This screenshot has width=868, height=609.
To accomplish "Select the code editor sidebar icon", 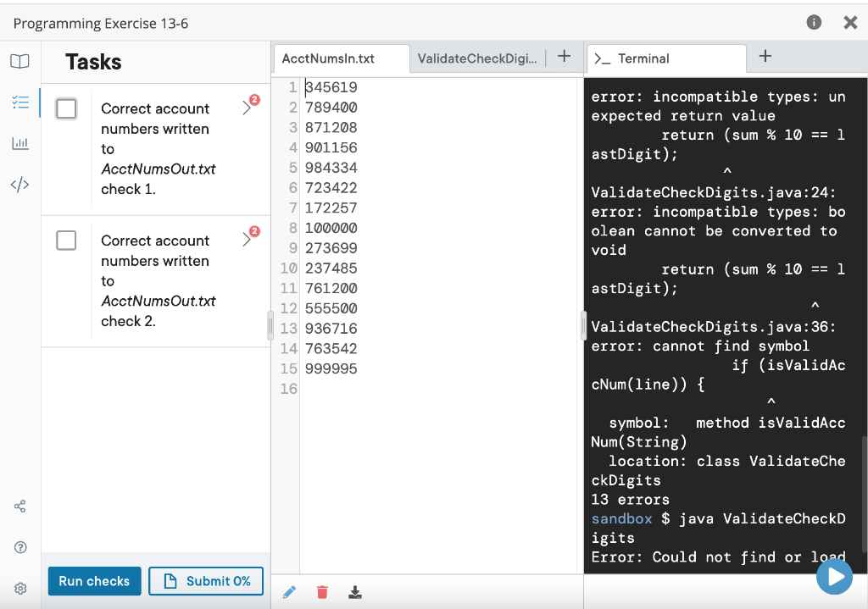I will click(20, 185).
